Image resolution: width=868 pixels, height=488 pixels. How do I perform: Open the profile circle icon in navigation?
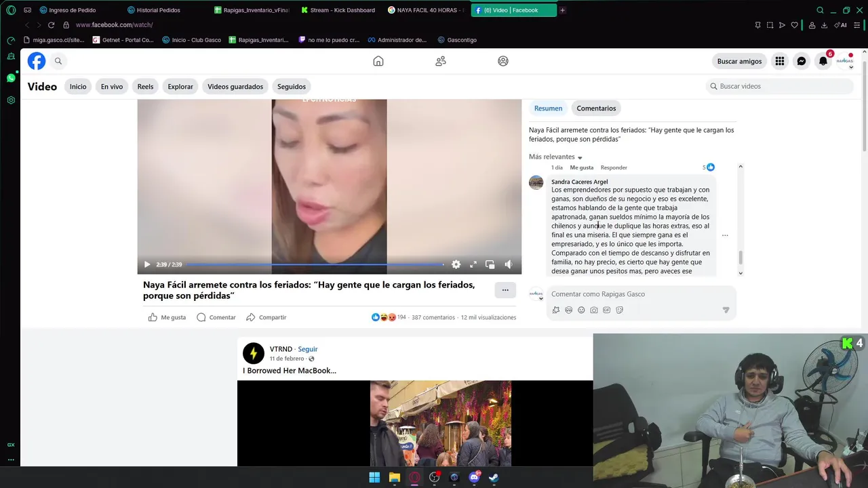pyautogui.click(x=503, y=61)
